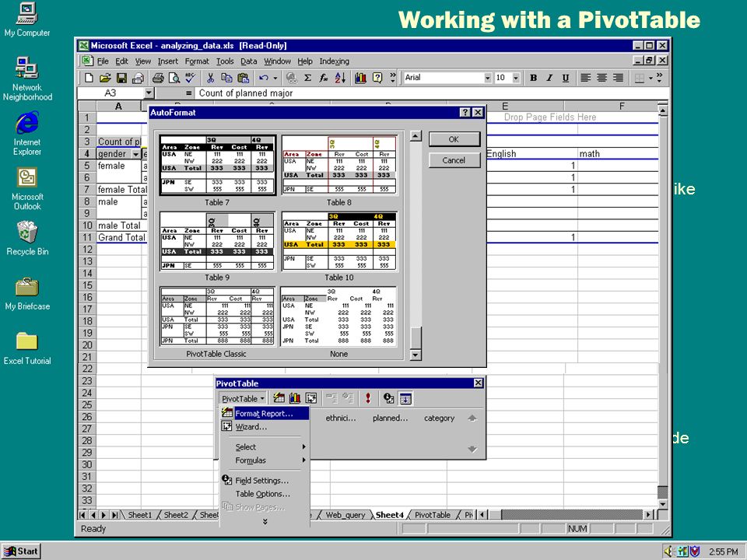Open Print Preview from the toolbar
This screenshot has height=560, width=747.
[x=174, y=78]
